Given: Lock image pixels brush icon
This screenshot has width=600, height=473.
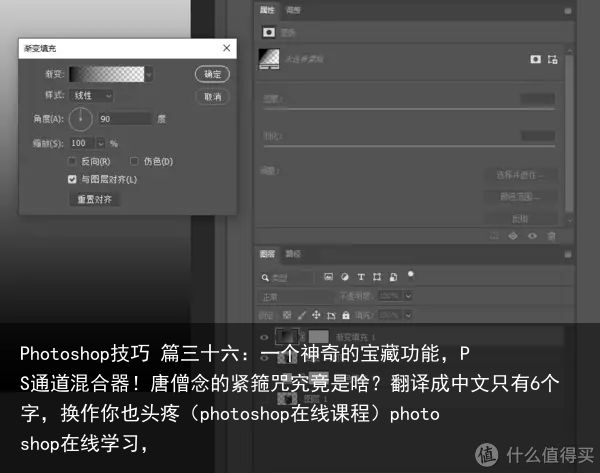Looking at the screenshot, I should 302,315.
